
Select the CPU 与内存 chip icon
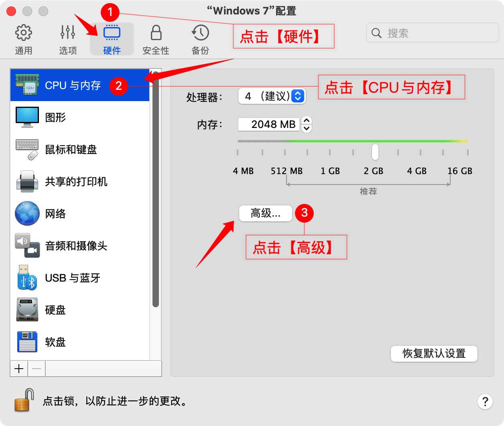(27, 85)
